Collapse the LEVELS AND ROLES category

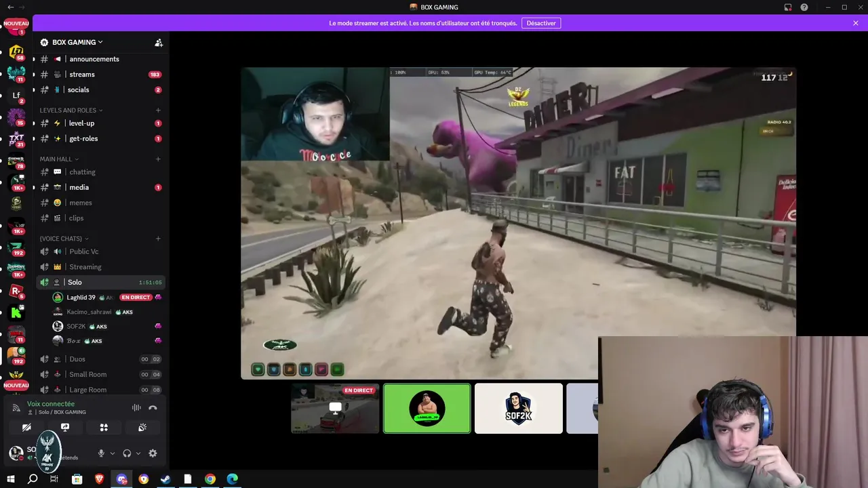71,110
